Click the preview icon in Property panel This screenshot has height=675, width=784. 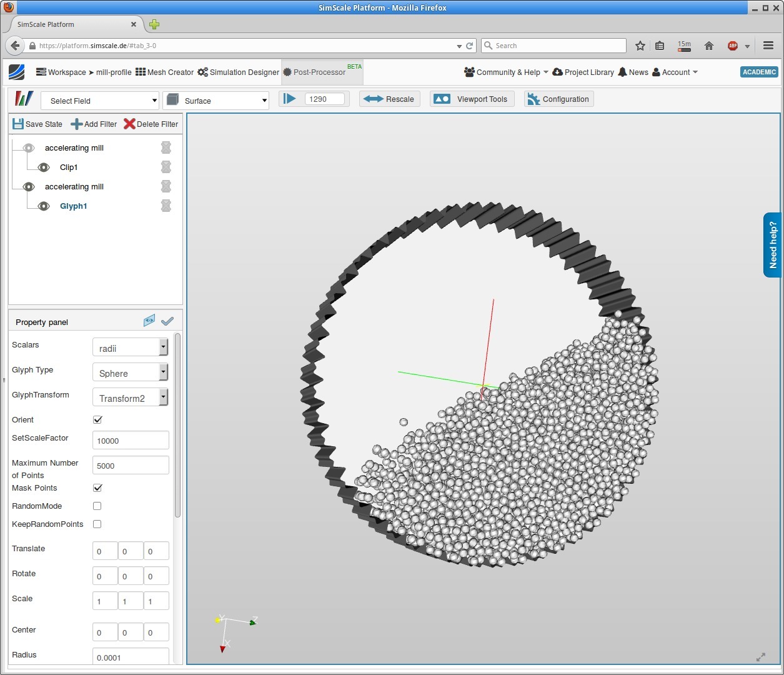click(149, 321)
